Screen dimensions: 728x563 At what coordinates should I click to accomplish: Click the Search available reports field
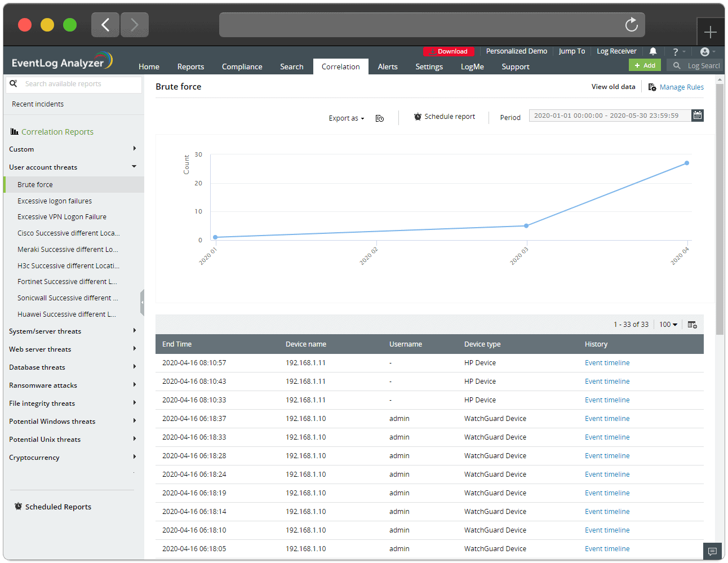[x=74, y=84]
